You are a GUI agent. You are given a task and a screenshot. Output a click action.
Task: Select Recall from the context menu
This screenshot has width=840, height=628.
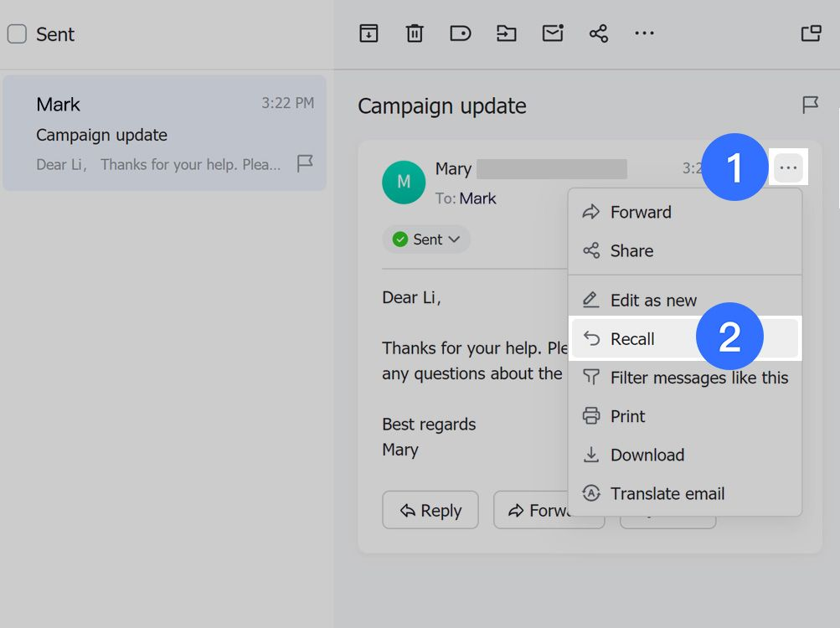pyautogui.click(x=632, y=339)
